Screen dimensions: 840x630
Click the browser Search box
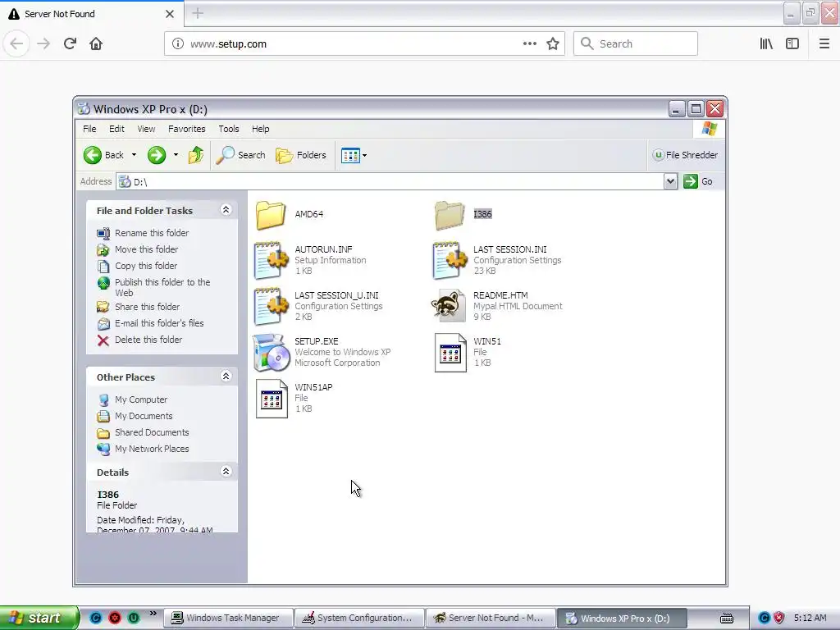636,44
